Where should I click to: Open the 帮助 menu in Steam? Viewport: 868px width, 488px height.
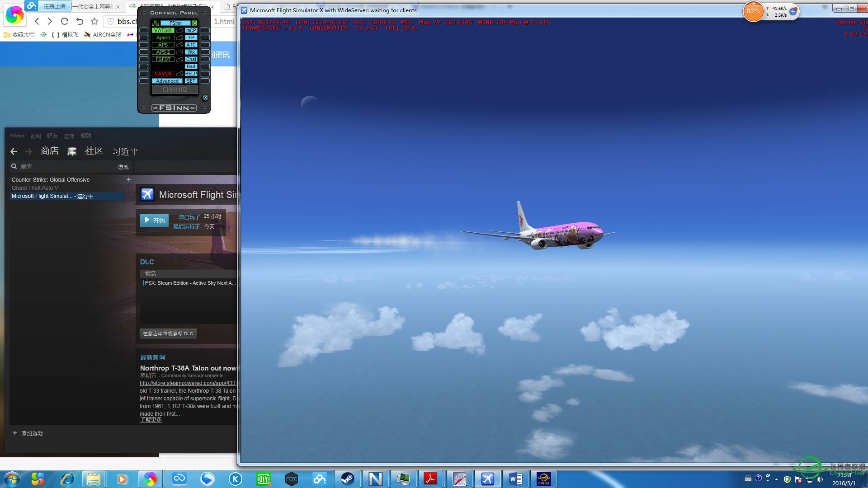click(86, 136)
